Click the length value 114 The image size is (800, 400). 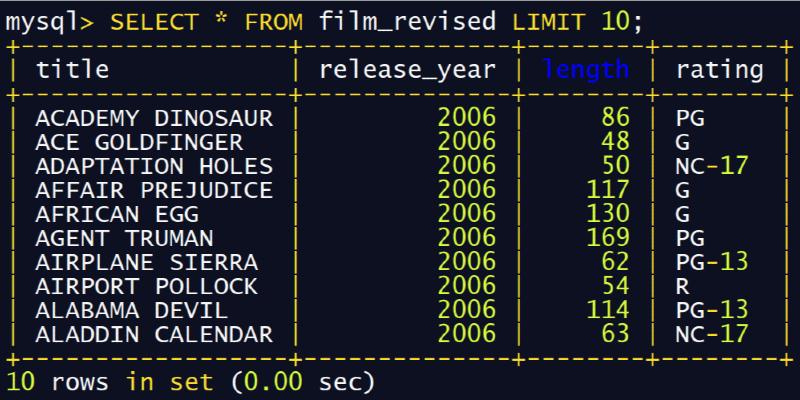click(x=608, y=310)
